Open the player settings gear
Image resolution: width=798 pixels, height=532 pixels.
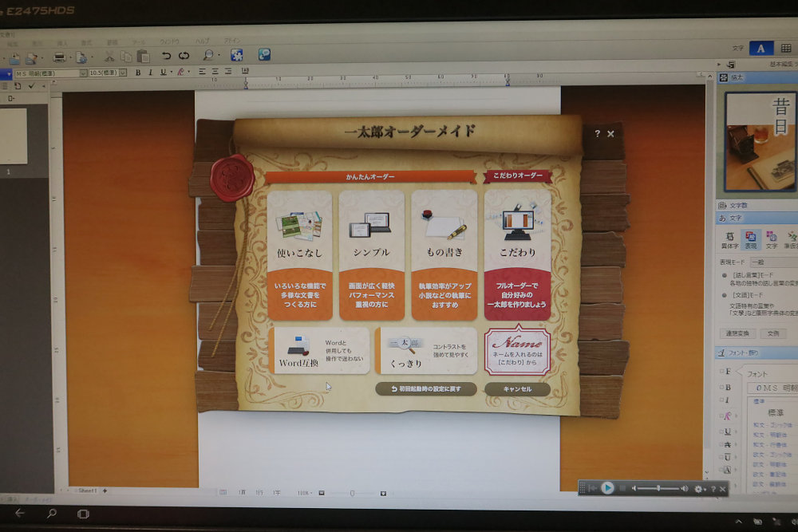click(698, 489)
